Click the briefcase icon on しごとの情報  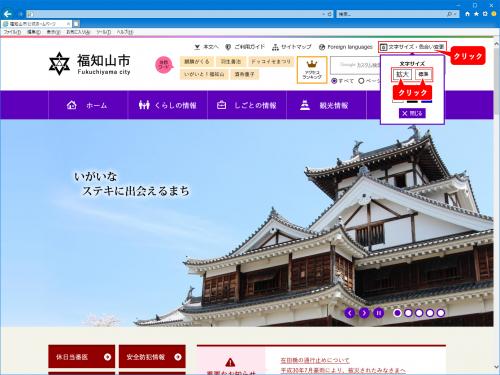(222, 105)
